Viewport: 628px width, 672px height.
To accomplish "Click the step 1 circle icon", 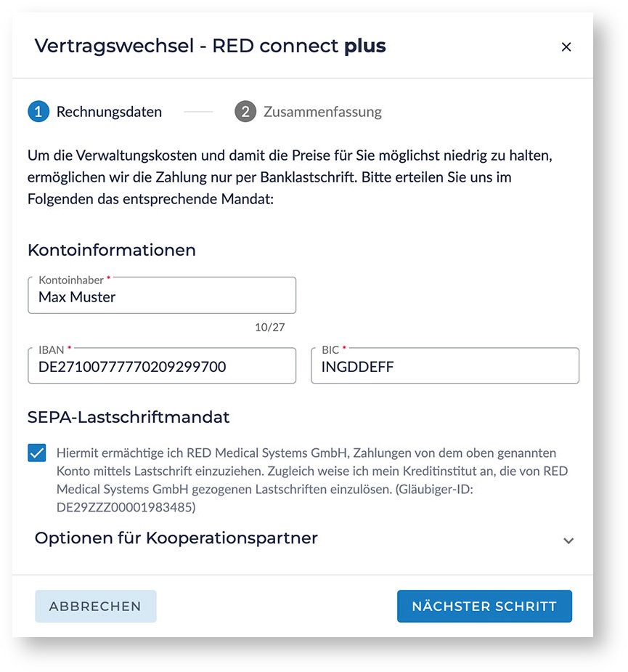I will 38,112.
